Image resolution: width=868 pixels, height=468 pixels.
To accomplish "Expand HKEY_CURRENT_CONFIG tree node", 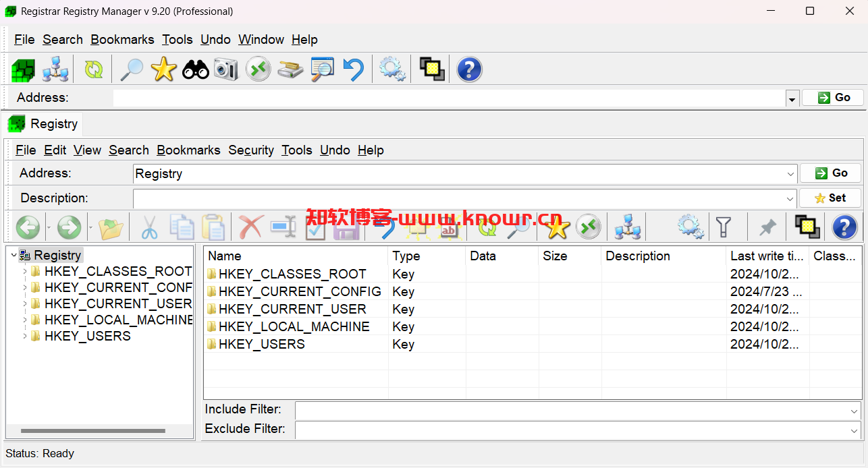I will (25, 288).
